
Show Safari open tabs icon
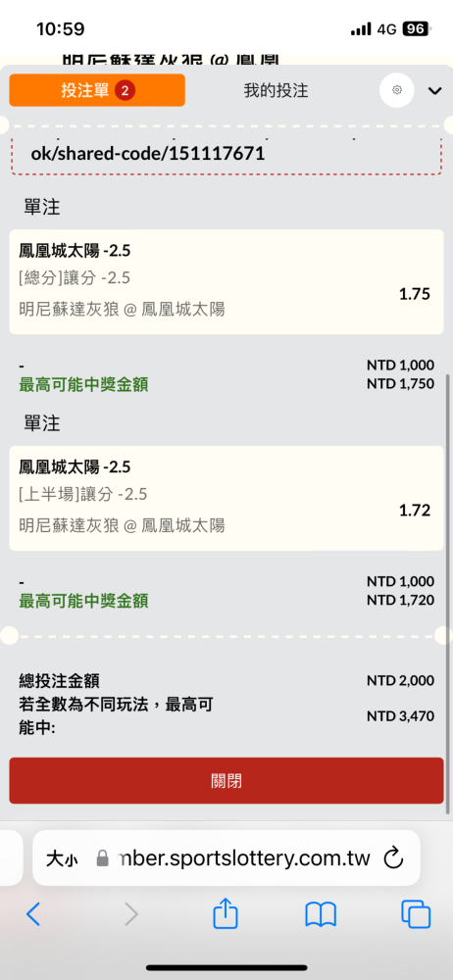tap(416, 915)
